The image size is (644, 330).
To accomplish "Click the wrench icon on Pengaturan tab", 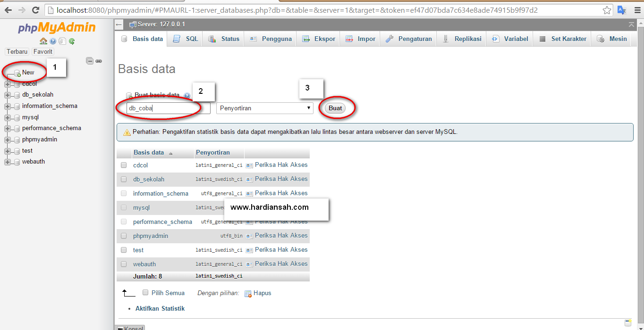I will [x=390, y=38].
